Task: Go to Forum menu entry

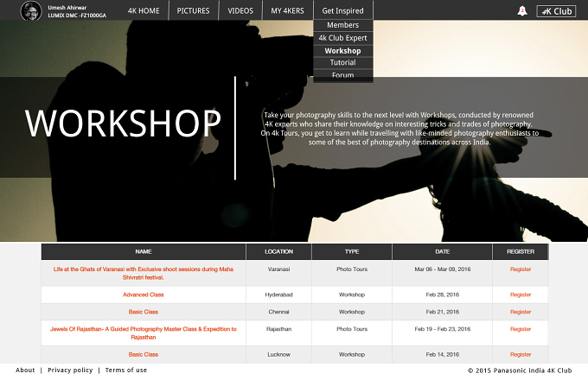Action: coord(342,75)
